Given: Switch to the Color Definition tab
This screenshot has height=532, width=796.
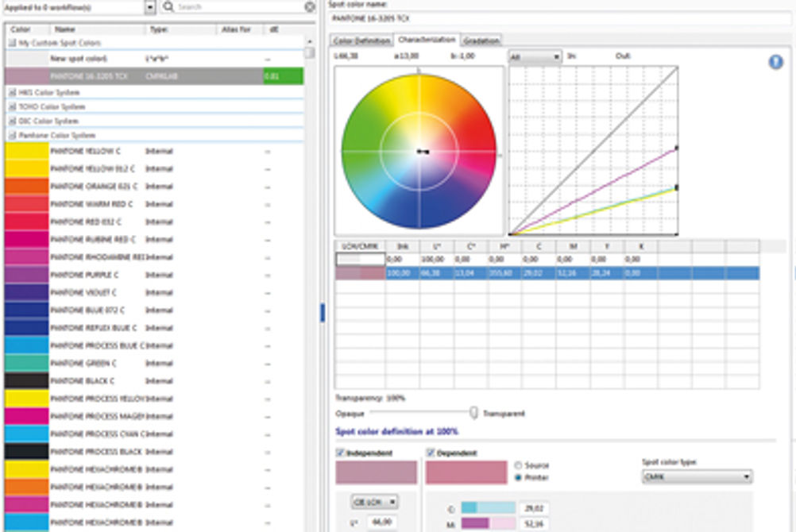Looking at the screenshot, I should tap(362, 40).
